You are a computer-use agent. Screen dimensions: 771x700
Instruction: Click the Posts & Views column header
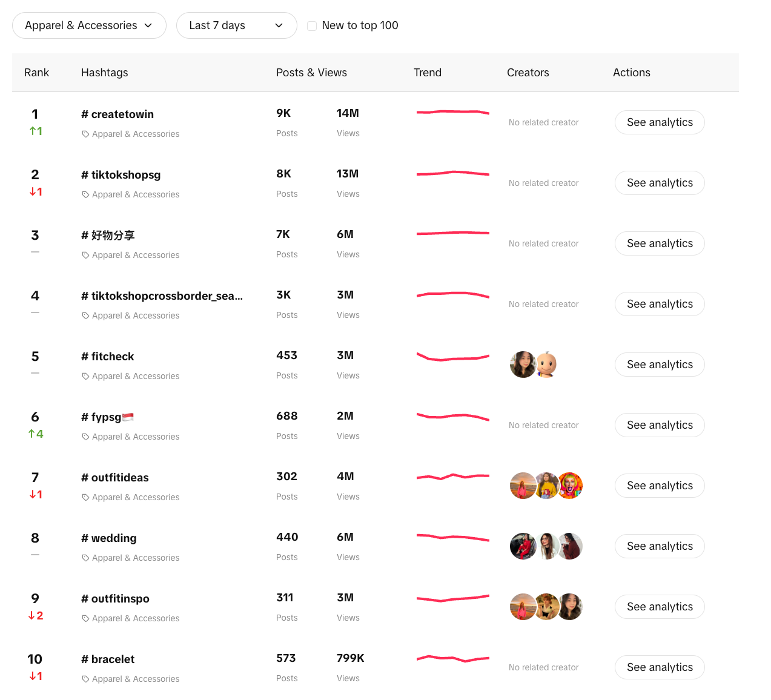pyautogui.click(x=311, y=73)
